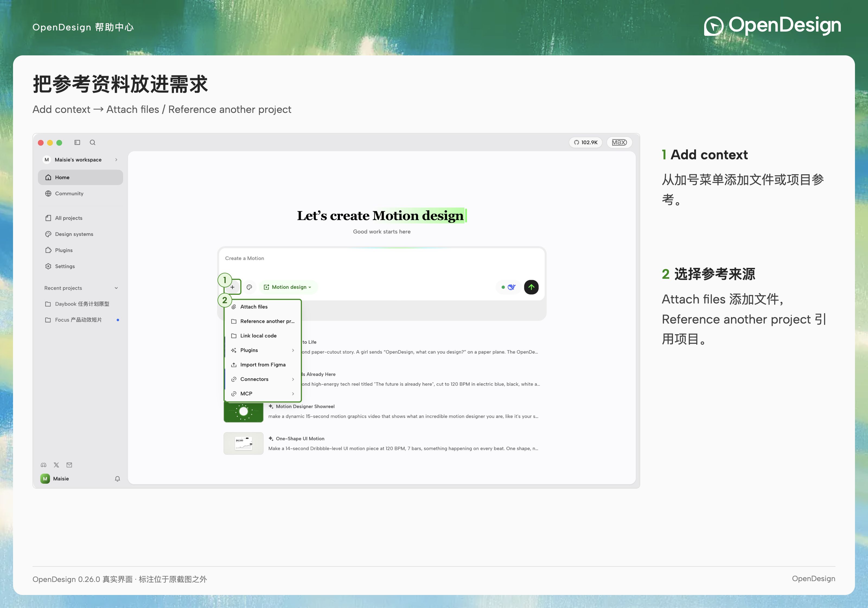Image resolution: width=868 pixels, height=608 pixels.
Task: Click the email envelope icon
Action: click(69, 465)
